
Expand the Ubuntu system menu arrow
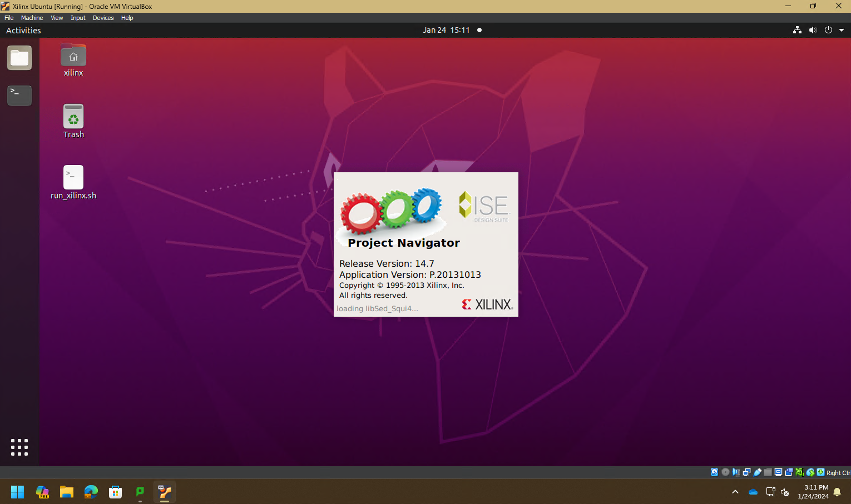[842, 30]
